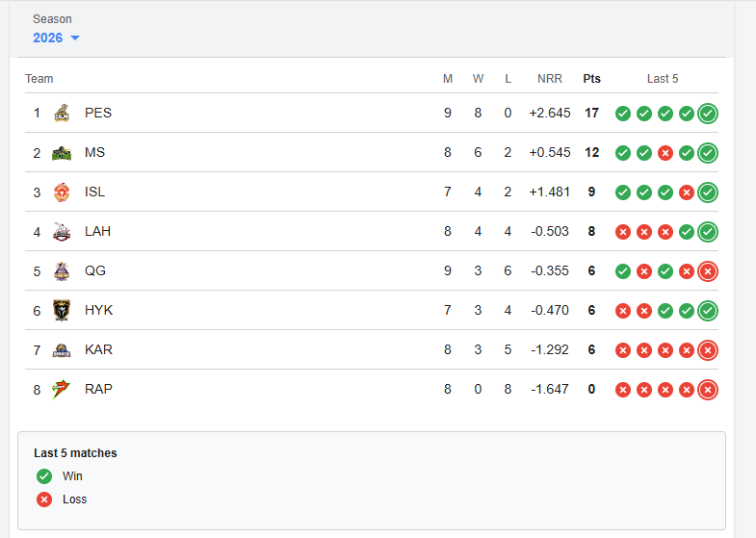Open the Season 2026 dropdown

(x=48, y=38)
